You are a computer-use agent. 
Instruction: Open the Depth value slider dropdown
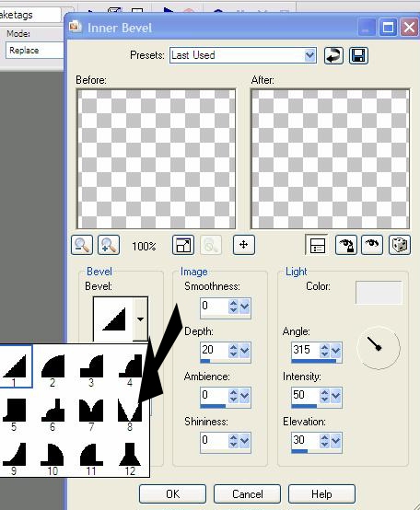point(245,351)
